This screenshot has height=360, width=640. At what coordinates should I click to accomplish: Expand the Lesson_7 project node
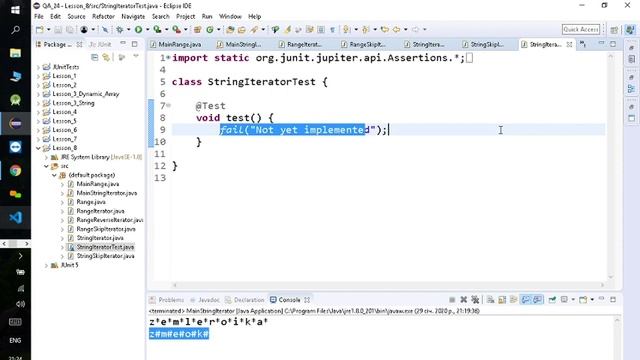point(38,139)
